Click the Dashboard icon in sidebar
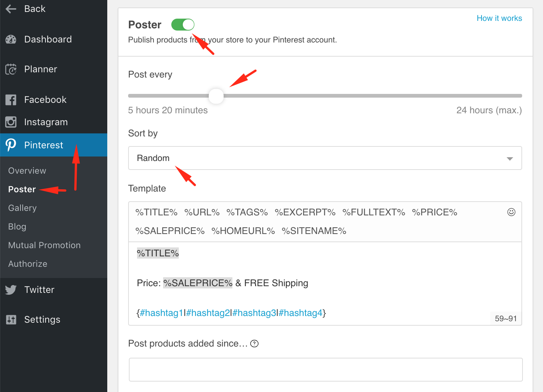The width and height of the screenshot is (543, 392). [11, 39]
